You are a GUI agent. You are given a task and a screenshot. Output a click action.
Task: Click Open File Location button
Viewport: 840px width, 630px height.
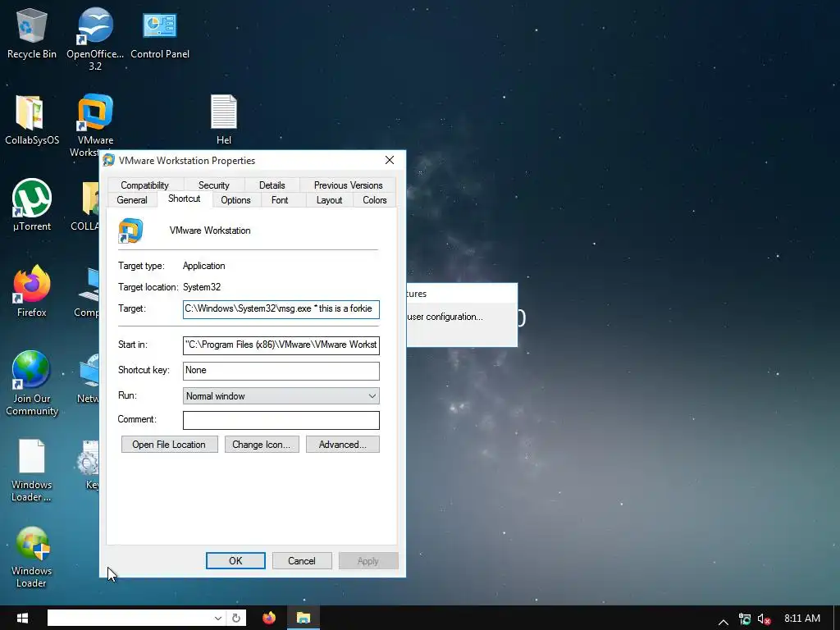click(169, 444)
